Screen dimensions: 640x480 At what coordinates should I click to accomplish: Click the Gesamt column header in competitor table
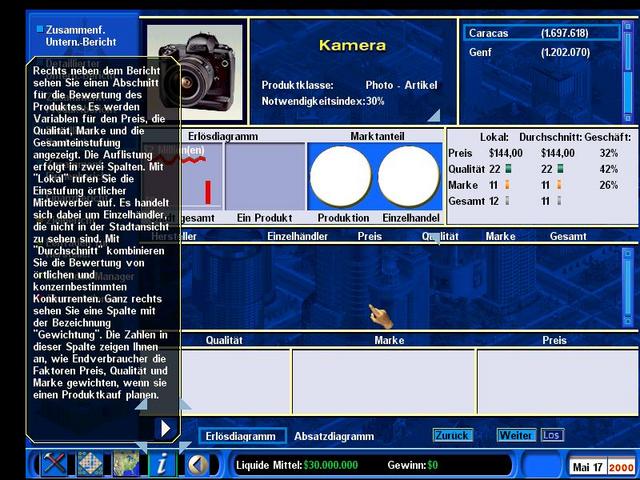tap(568, 236)
